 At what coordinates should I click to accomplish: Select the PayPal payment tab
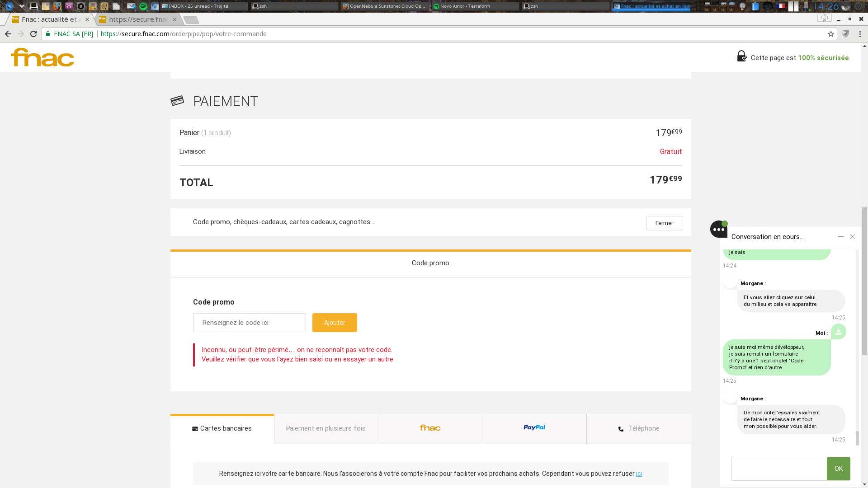click(x=534, y=428)
